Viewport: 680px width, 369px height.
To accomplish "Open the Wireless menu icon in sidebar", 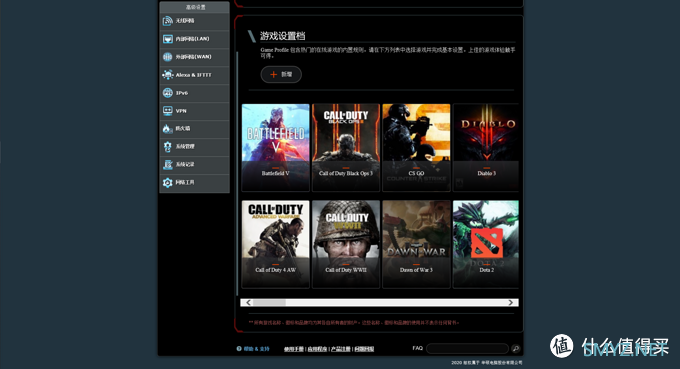I will point(167,21).
